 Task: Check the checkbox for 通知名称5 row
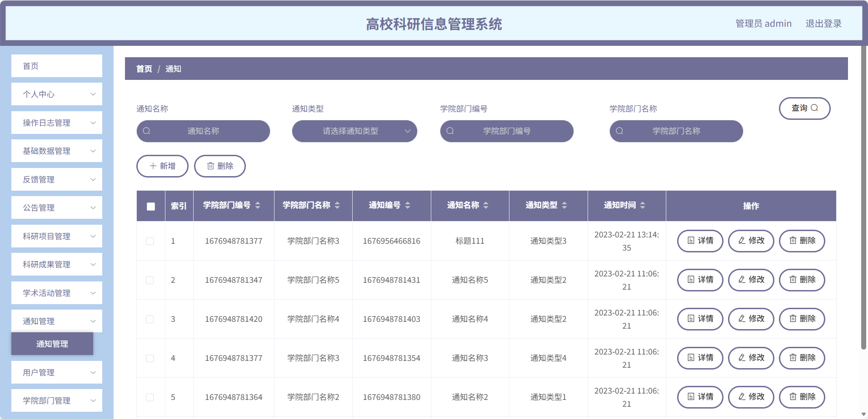tap(150, 280)
